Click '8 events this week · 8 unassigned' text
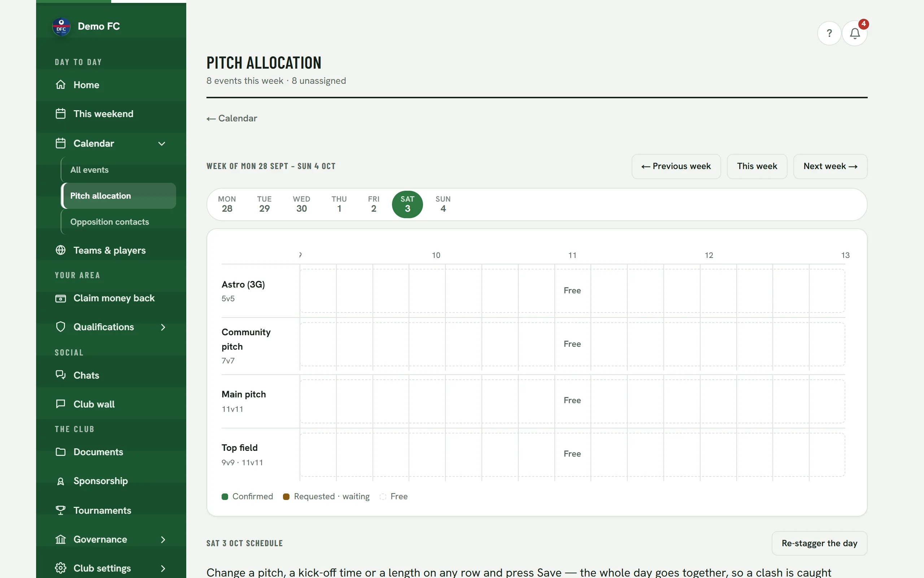The image size is (924, 578). click(x=276, y=81)
